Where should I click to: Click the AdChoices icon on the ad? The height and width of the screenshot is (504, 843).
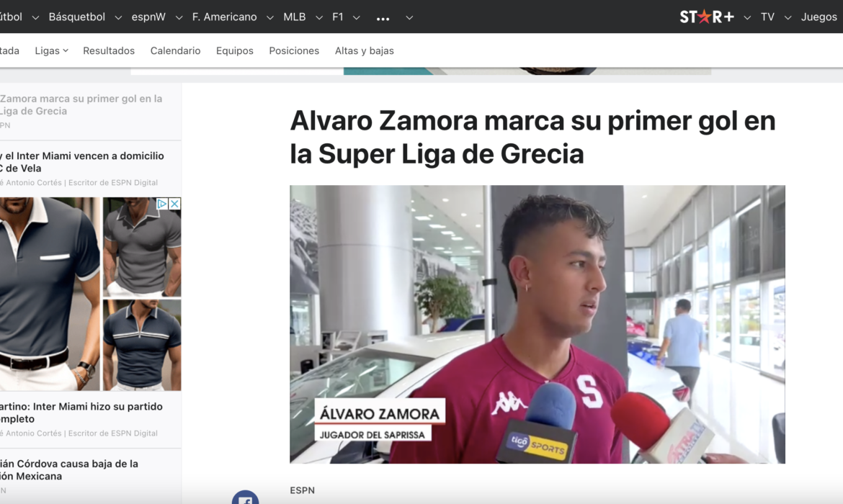point(162,204)
